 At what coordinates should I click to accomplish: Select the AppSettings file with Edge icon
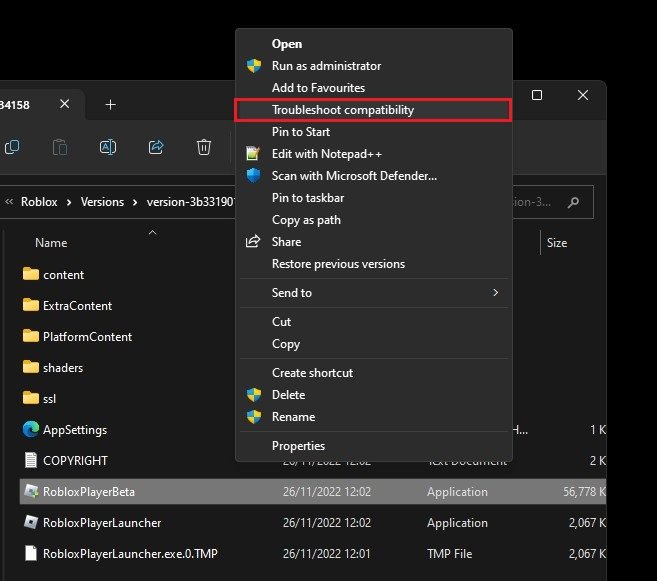pyautogui.click(x=74, y=430)
